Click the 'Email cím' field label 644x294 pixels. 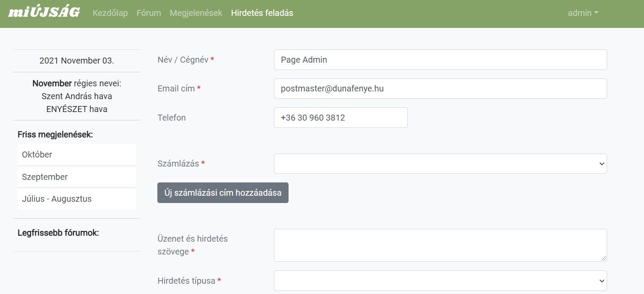pos(179,88)
